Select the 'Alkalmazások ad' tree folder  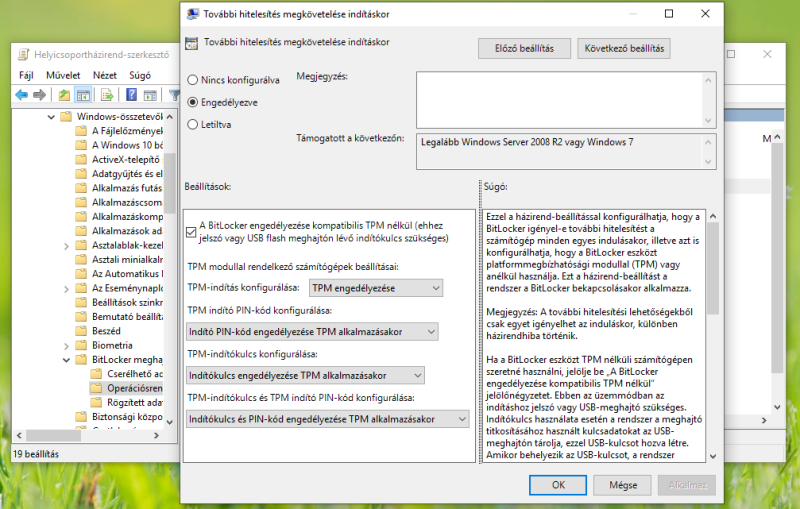[x=119, y=231]
